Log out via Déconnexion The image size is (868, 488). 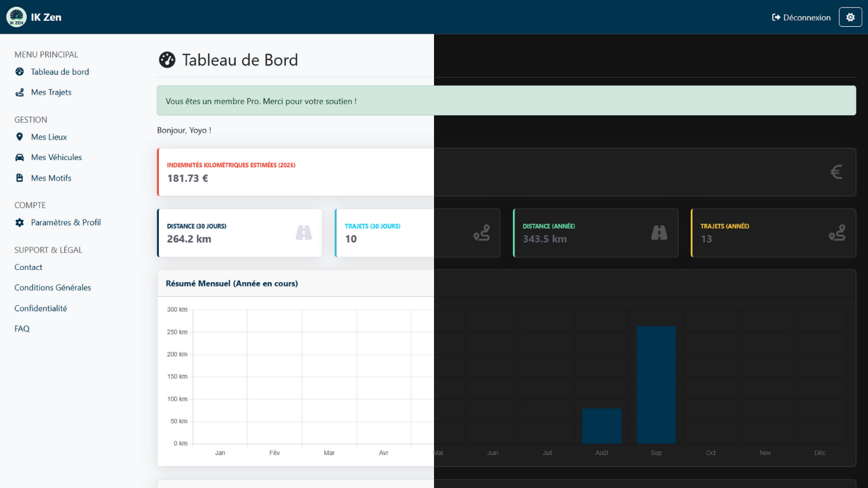(801, 17)
